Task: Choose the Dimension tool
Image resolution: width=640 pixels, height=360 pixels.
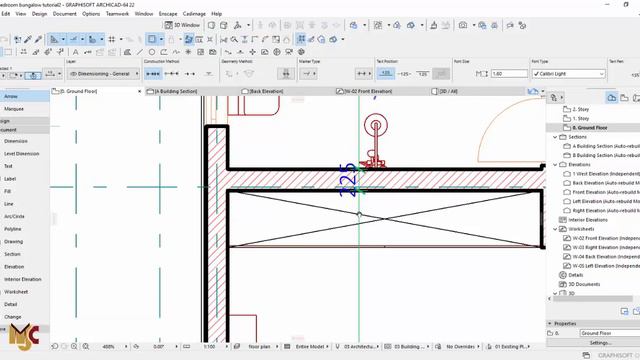Action: pyautogui.click(x=24, y=141)
